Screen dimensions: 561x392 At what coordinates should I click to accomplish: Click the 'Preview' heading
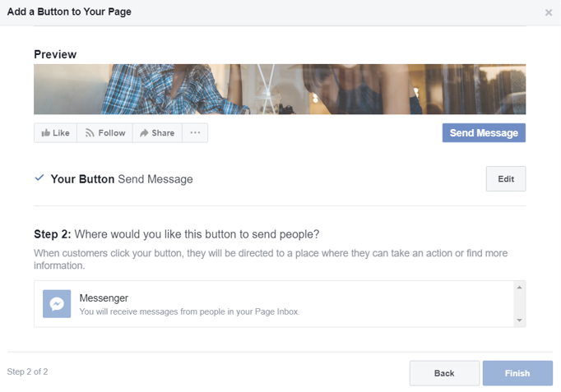click(x=55, y=54)
